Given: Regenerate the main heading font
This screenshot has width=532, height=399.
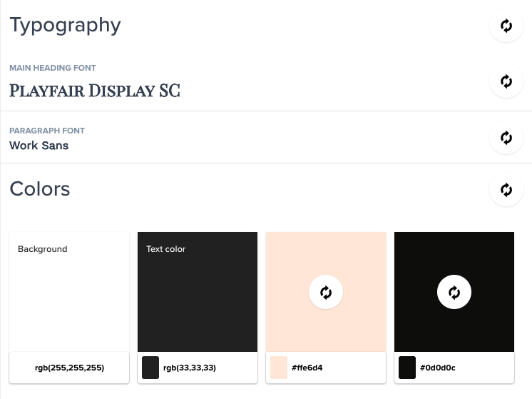Looking at the screenshot, I should coord(506,81).
